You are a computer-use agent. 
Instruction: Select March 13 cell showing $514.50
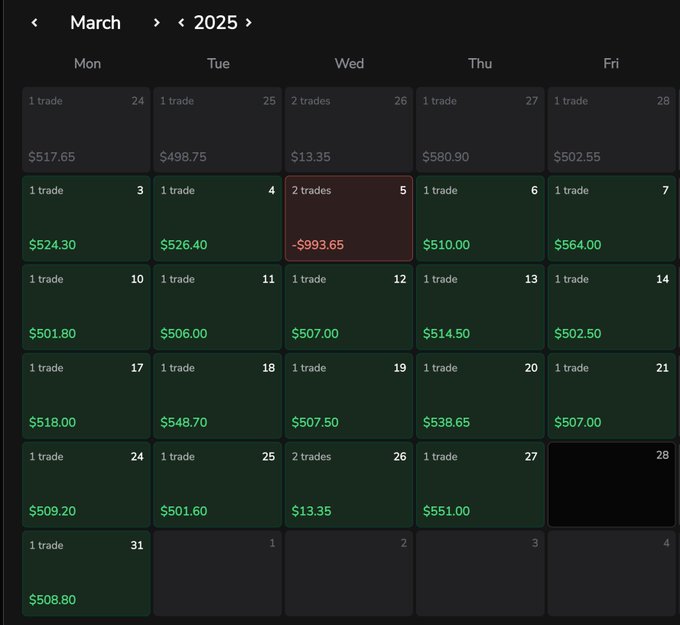pyautogui.click(x=480, y=308)
